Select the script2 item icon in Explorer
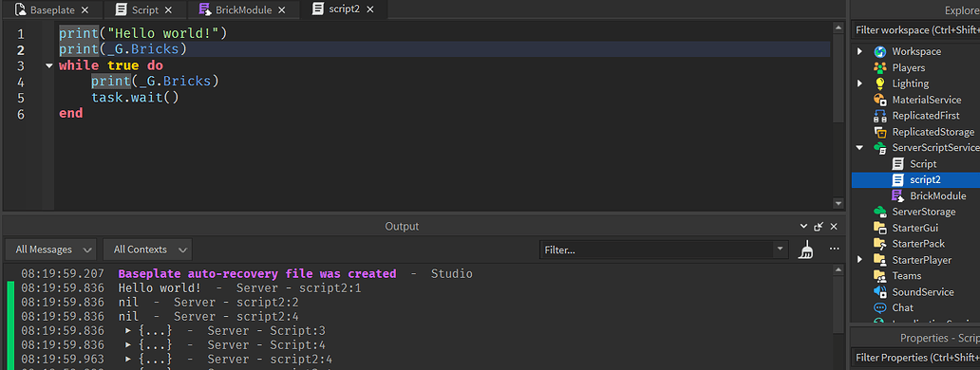Viewport: 980px width, 370px height. coord(898,179)
